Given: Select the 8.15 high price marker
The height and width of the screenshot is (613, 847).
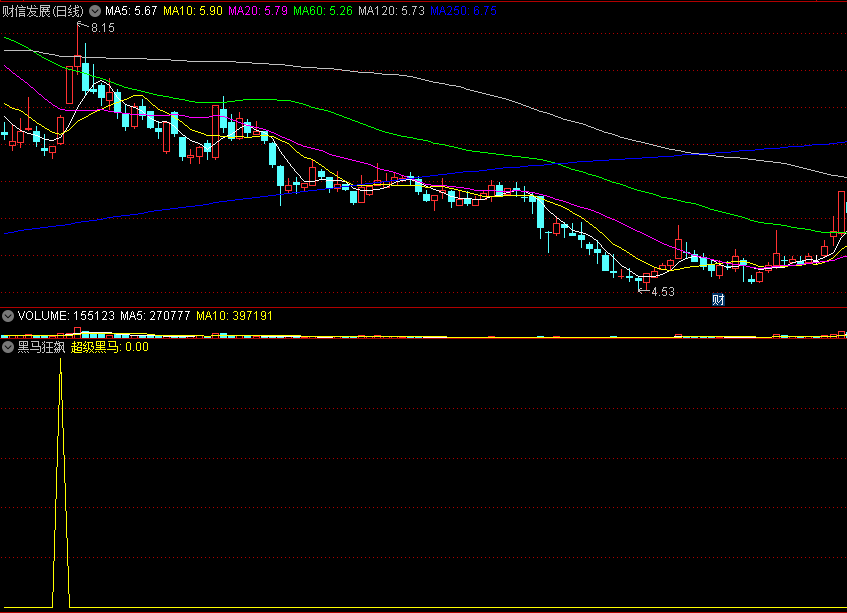Looking at the screenshot, I should [x=103, y=28].
